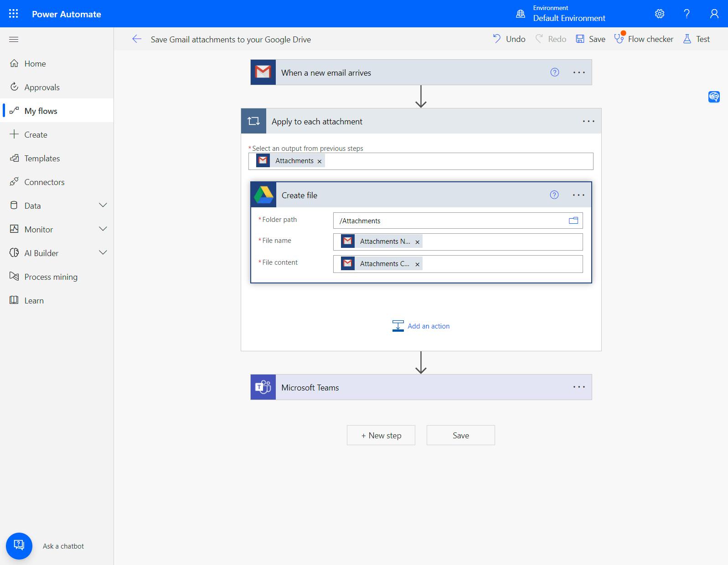Expand the AI Builder menu chevron
The height and width of the screenshot is (565, 728).
[103, 253]
